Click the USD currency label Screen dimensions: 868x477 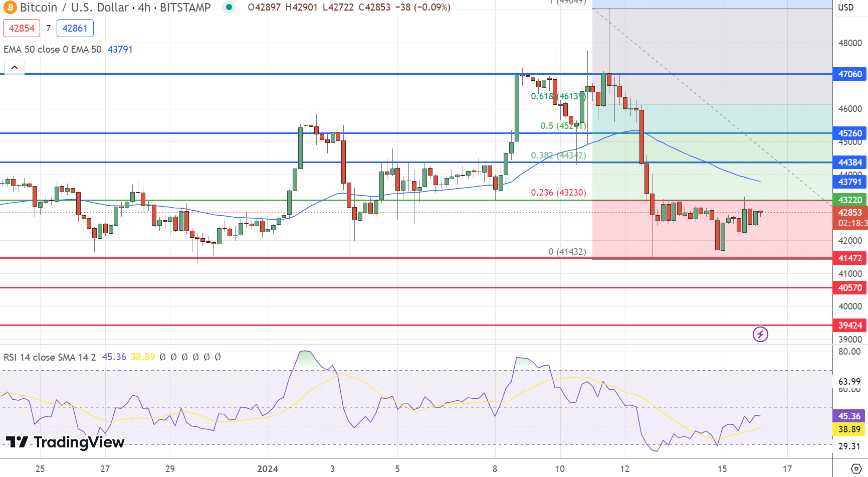coord(846,8)
